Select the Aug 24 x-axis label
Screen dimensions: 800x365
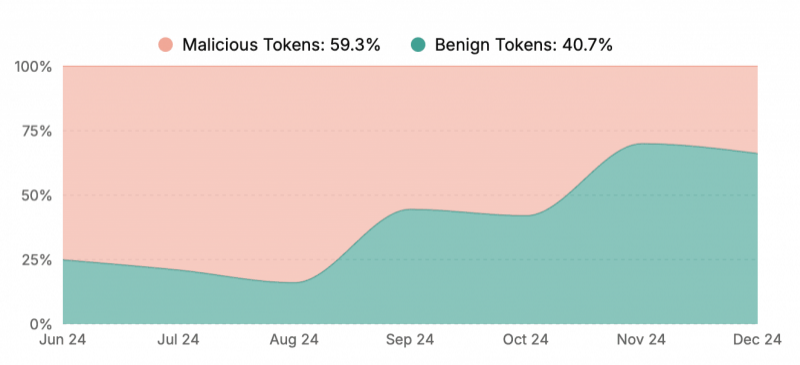click(294, 340)
